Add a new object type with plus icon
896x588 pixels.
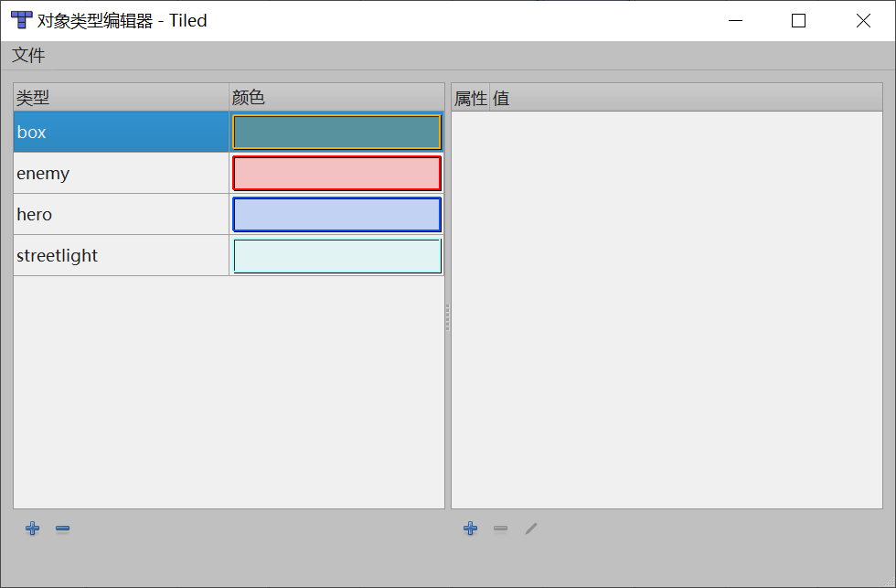pos(33,528)
